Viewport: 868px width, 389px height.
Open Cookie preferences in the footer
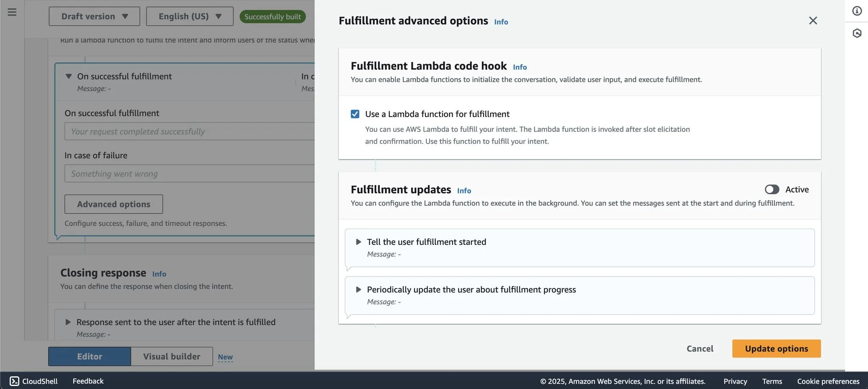pos(828,381)
